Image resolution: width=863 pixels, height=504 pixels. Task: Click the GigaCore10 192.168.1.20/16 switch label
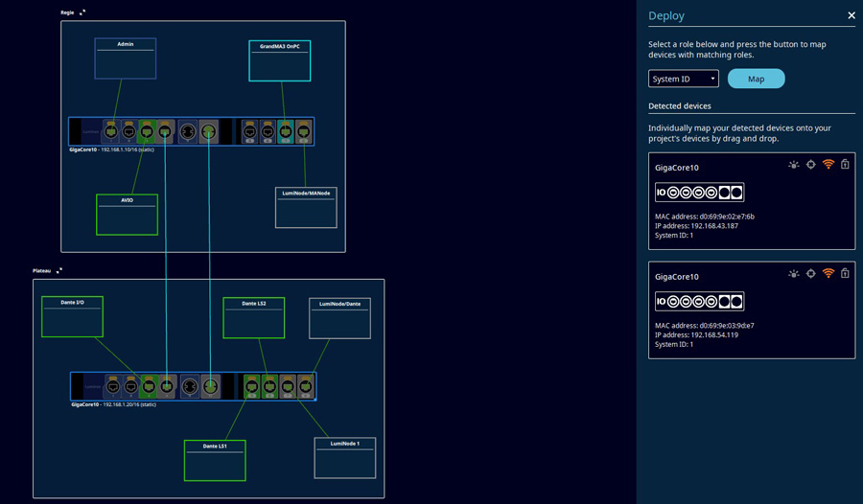[113, 404]
